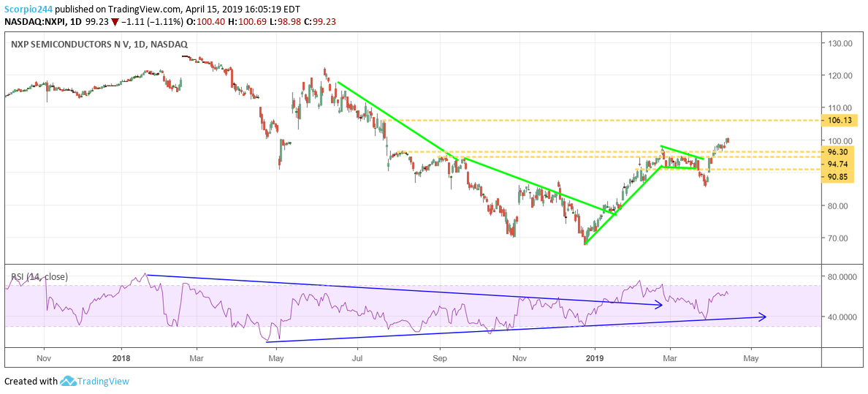Click the 96.30 price level label
This screenshot has width=868, height=394.
tap(840, 152)
